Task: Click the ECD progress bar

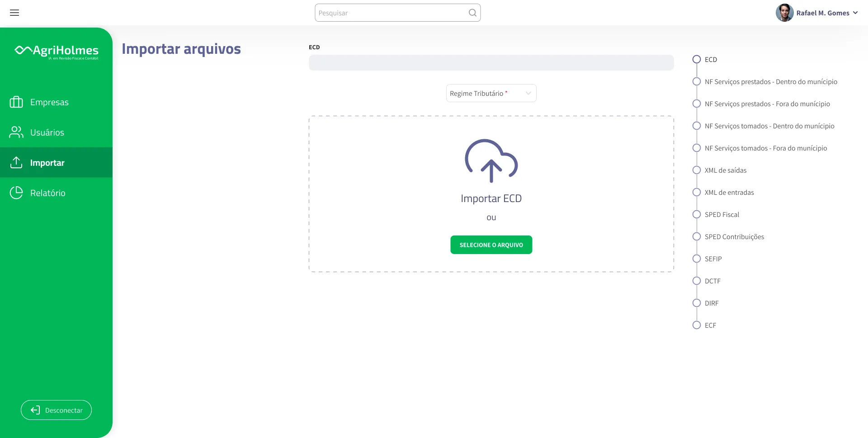Action: tap(491, 63)
